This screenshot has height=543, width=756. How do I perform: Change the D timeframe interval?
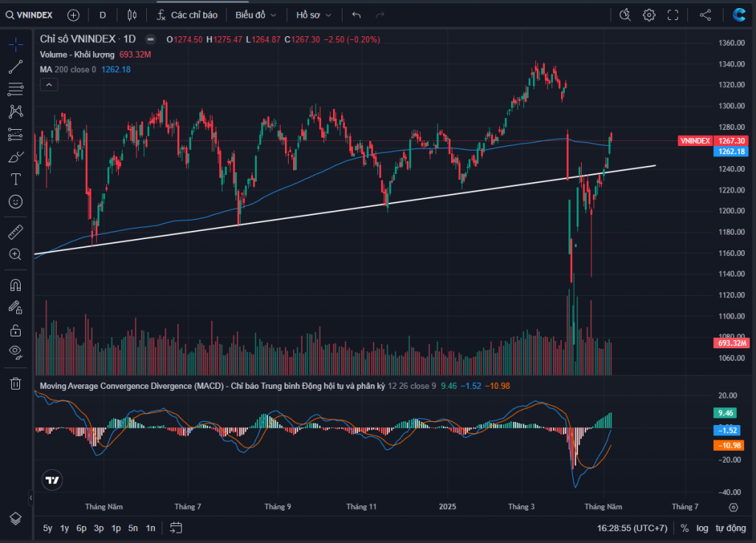[x=103, y=15]
